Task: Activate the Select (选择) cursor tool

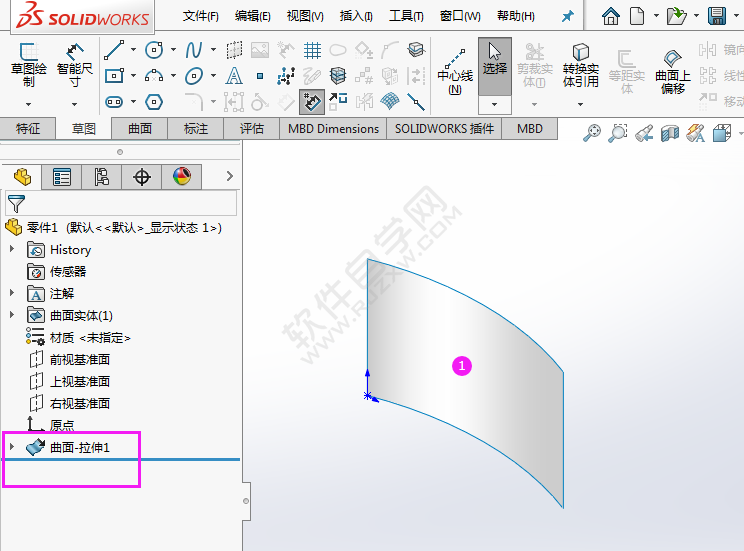Action: point(495,66)
